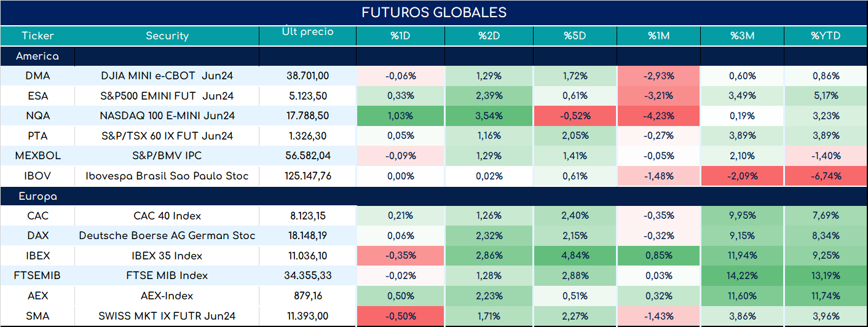
Task: Select the Ticker column header
Action: click(37, 36)
